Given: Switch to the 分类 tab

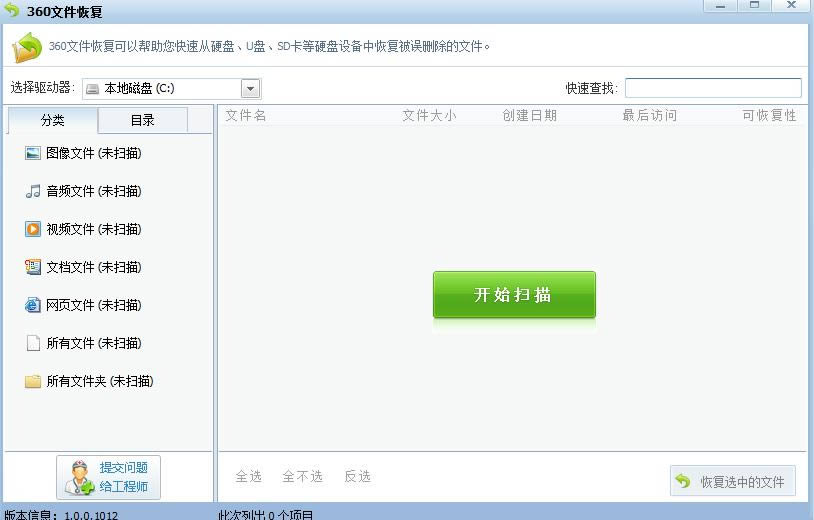Looking at the screenshot, I should point(53,121).
